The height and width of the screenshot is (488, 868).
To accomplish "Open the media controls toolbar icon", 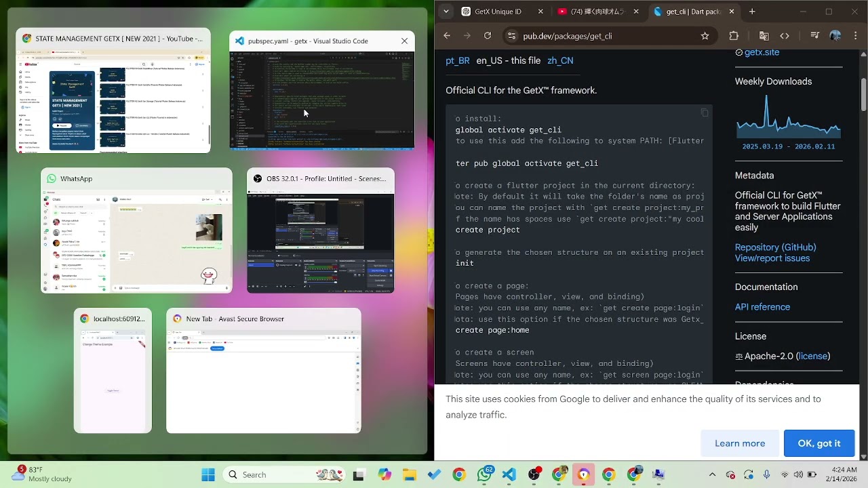I will click(815, 36).
